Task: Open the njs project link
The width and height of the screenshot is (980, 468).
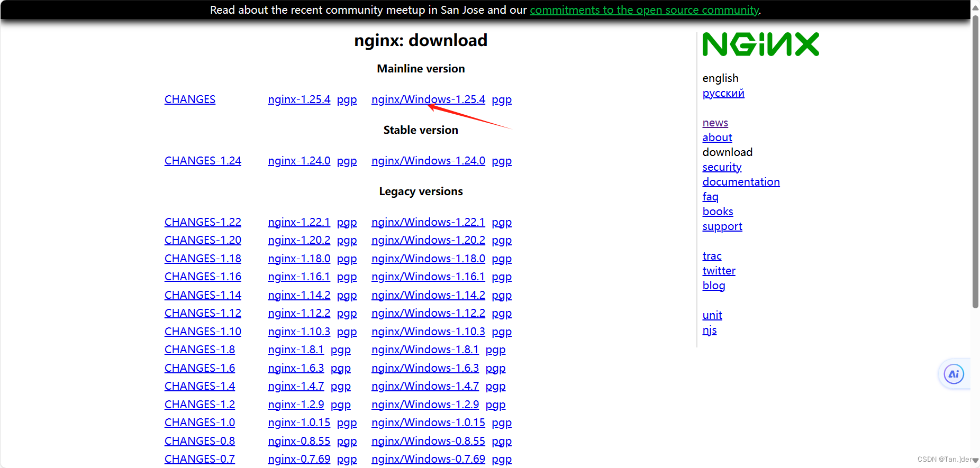Action: [710, 330]
